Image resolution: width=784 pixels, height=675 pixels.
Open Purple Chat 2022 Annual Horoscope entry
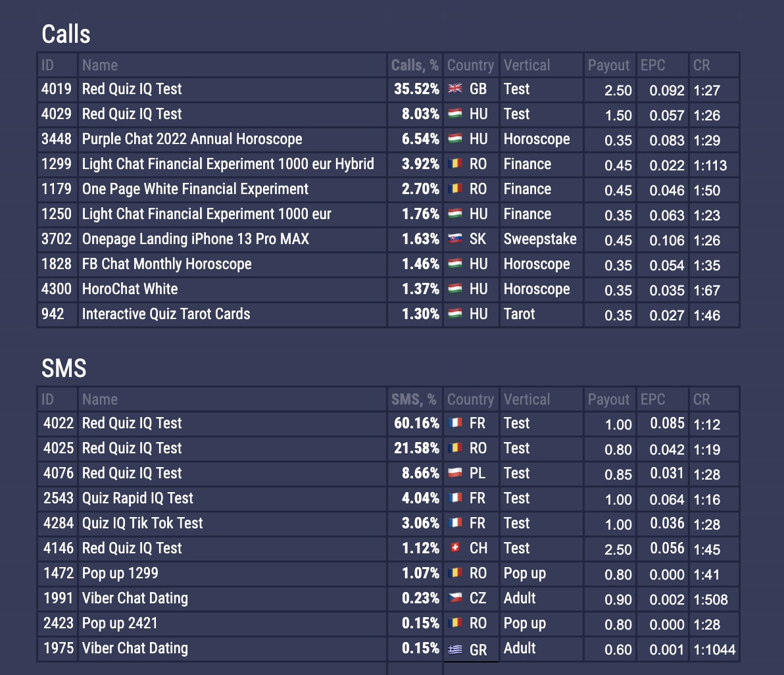point(192,139)
